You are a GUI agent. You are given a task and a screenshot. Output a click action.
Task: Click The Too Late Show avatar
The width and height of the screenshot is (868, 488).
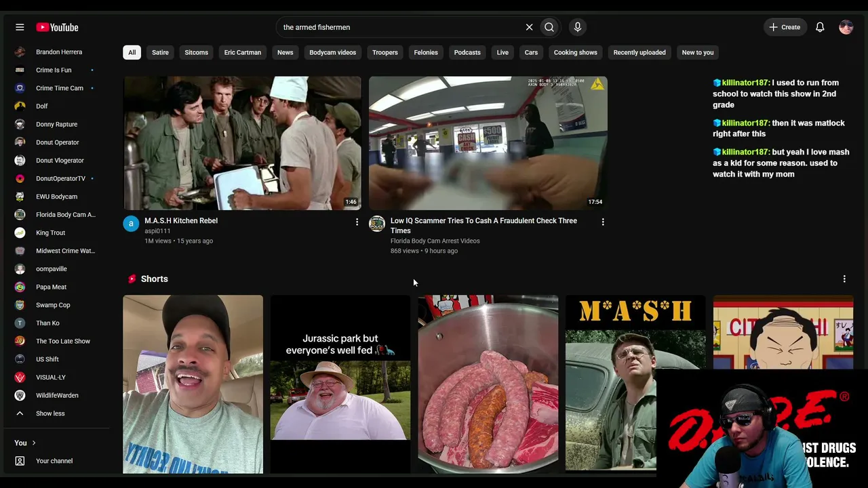pyautogui.click(x=20, y=341)
